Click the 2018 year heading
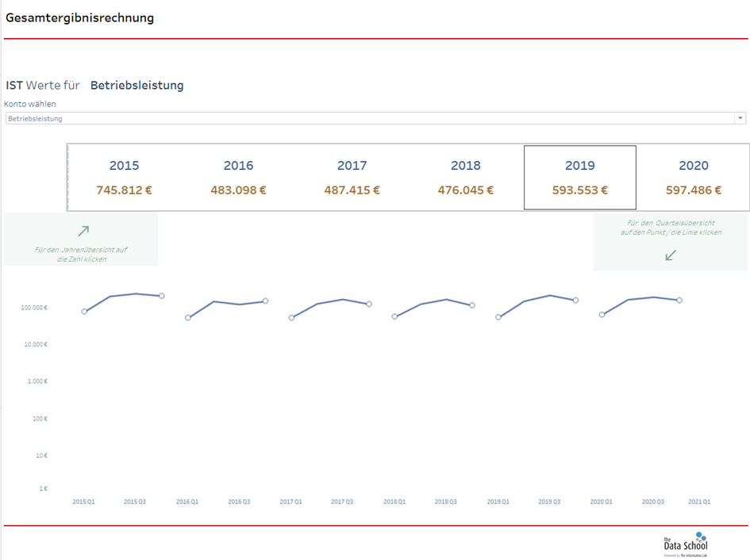The width and height of the screenshot is (750, 560). [465, 166]
